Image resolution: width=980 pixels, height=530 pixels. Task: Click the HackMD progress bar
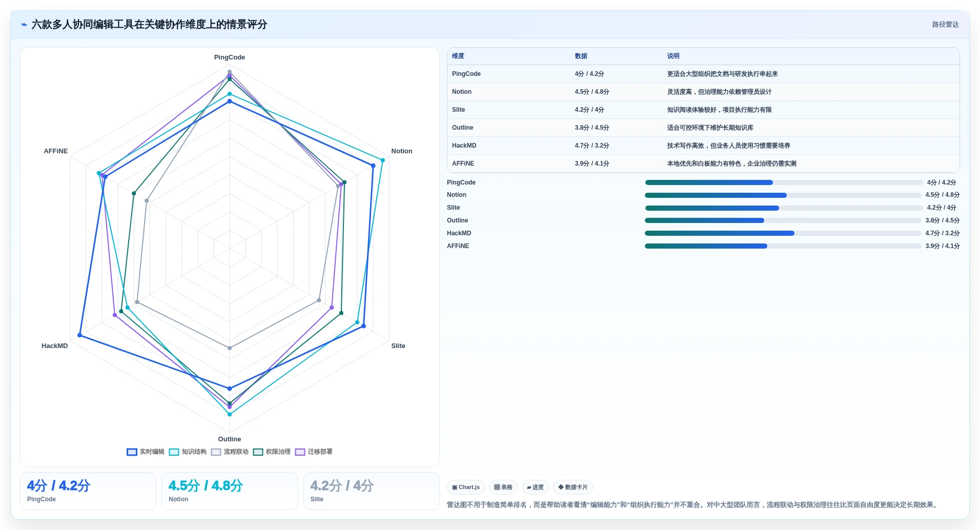783,233
